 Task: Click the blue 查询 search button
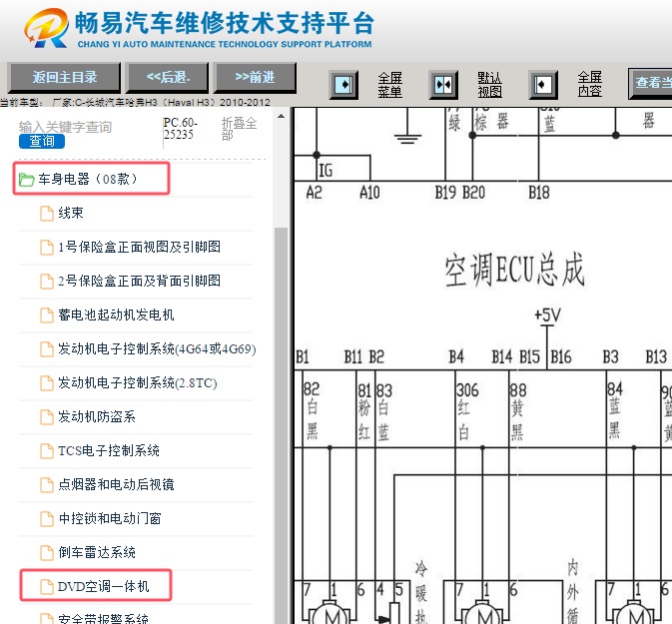(x=42, y=141)
